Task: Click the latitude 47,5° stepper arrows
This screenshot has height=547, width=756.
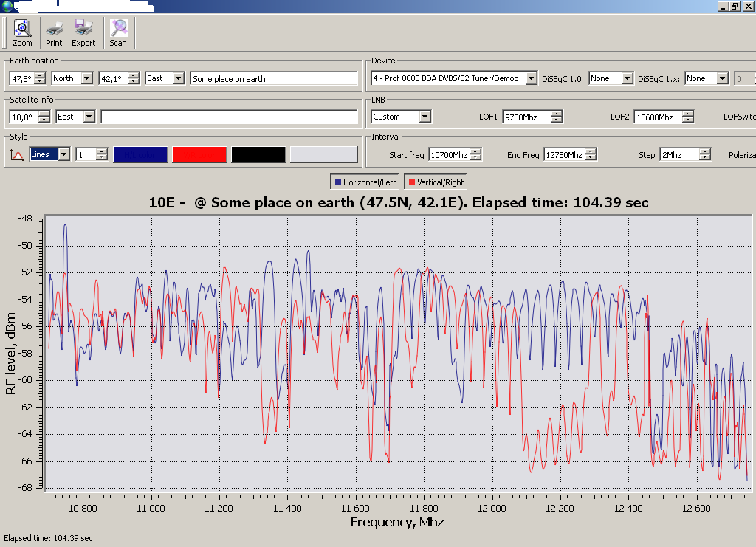Action: point(40,78)
